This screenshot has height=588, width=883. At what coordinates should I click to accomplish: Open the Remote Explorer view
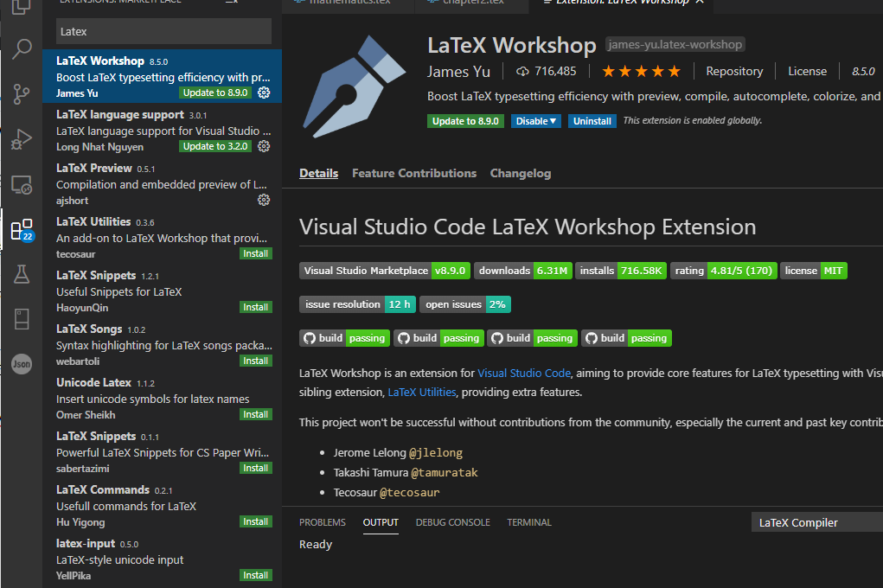pyautogui.click(x=22, y=185)
